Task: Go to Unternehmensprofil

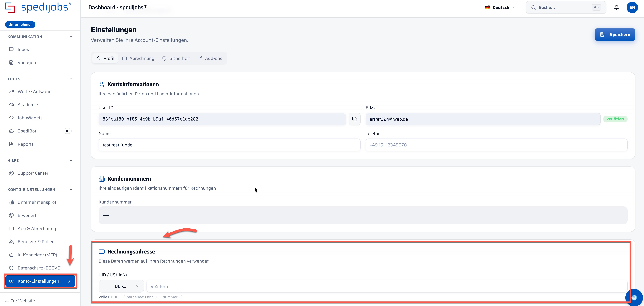Action: pos(40,202)
